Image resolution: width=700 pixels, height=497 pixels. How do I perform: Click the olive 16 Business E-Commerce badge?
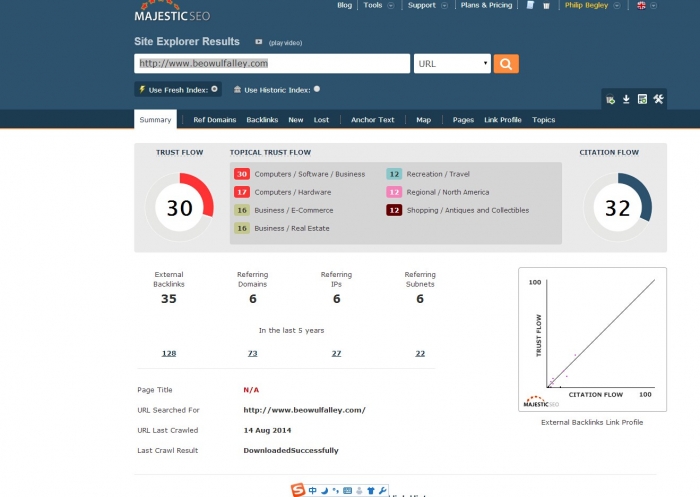(x=242, y=210)
